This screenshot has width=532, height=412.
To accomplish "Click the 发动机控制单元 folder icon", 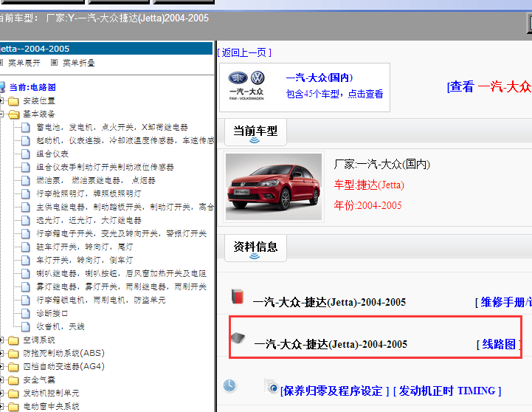I will (13, 394).
